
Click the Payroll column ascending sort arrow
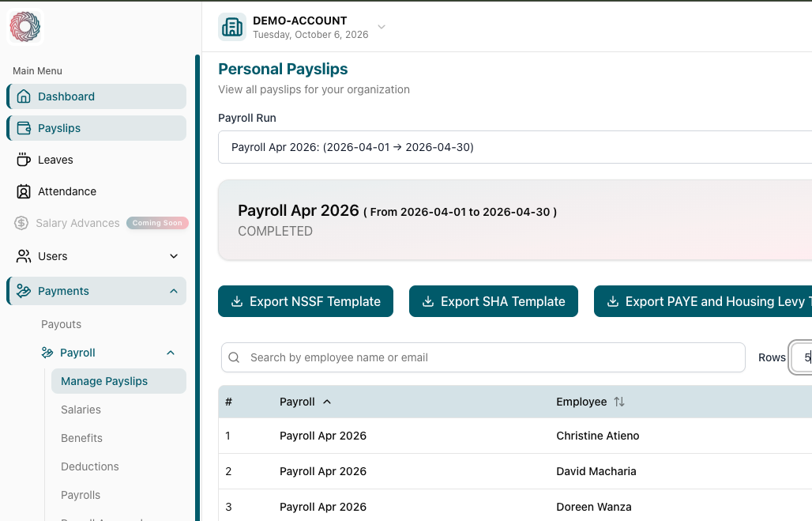click(327, 402)
